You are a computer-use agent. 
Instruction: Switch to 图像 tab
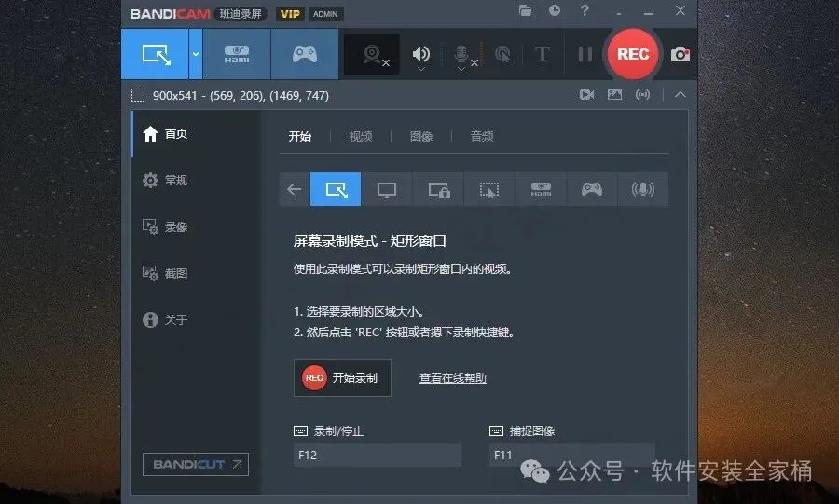(x=421, y=136)
